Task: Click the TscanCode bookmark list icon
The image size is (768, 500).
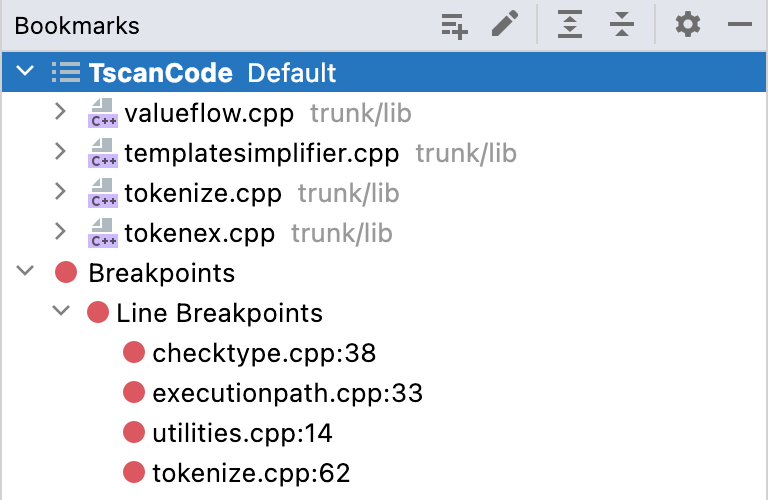Action: (66, 73)
